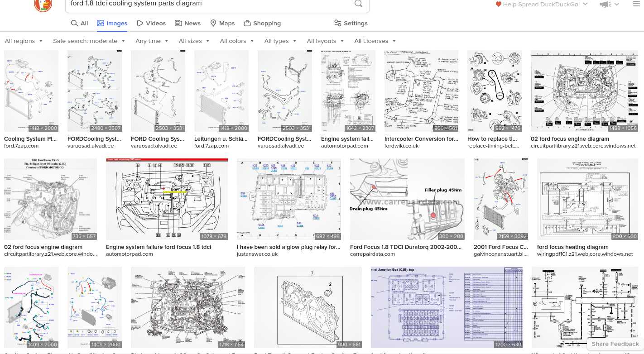The image size is (644, 354).
Task: Open the 2480 × 3507 FORDCooling Syst... thumbnail
Action: 95,91
